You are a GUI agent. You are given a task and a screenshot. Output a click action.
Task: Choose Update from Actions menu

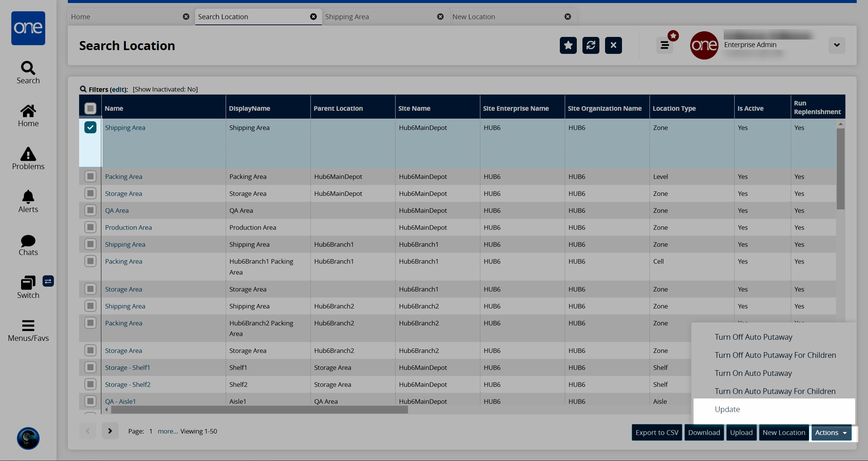point(727,409)
